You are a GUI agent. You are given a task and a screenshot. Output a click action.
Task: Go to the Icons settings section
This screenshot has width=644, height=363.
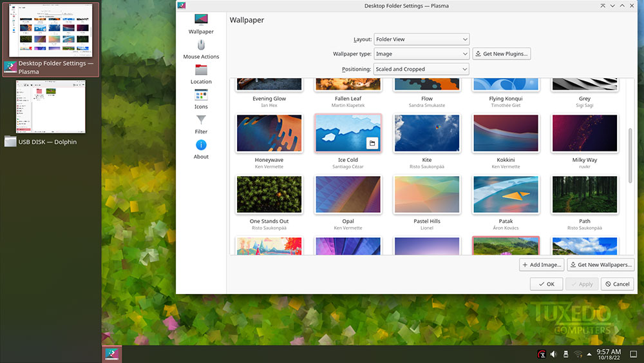coord(201,99)
